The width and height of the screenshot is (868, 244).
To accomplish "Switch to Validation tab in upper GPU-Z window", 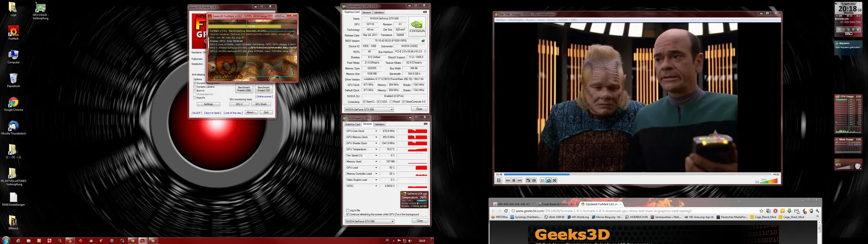I will [379, 12].
